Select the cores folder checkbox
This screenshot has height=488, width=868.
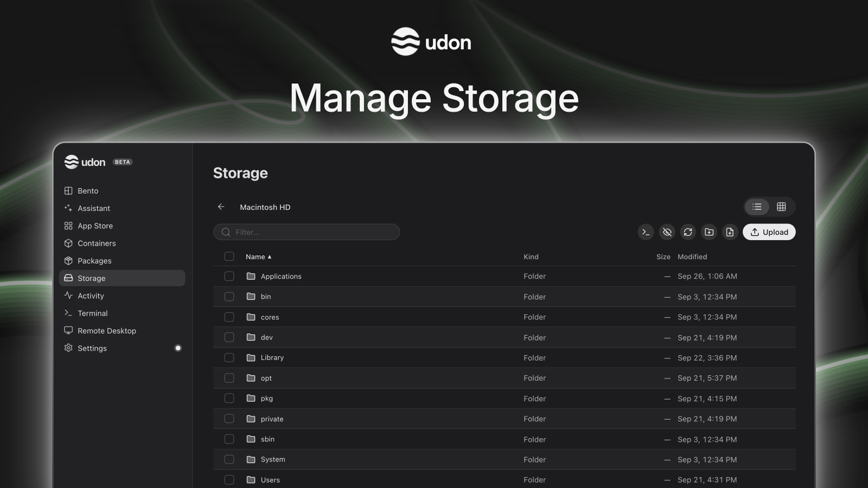(x=229, y=317)
